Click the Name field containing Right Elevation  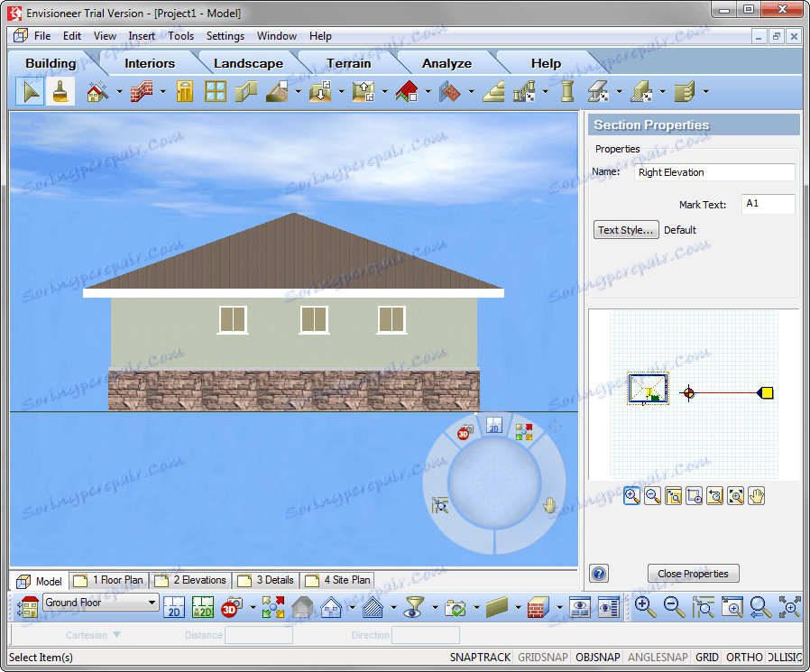(714, 172)
